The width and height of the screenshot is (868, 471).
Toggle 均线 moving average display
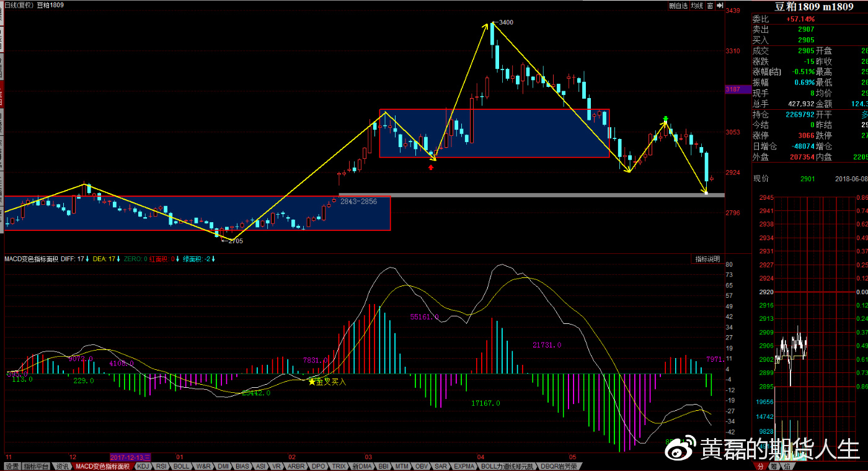pos(696,6)
